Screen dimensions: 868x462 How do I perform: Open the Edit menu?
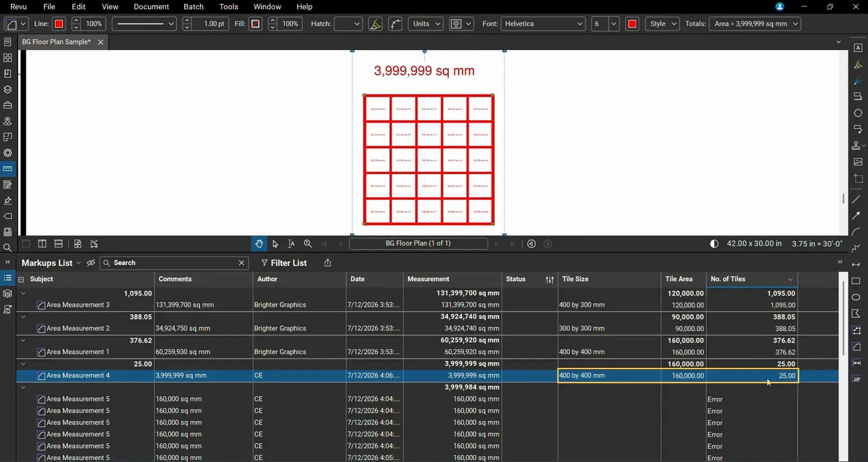click(79, 7)
